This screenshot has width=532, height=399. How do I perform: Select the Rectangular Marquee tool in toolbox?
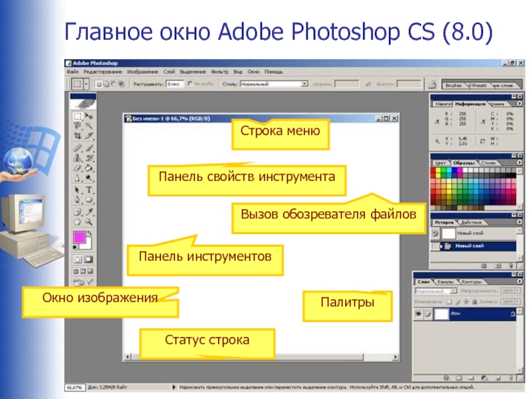(x=77, y=116)
